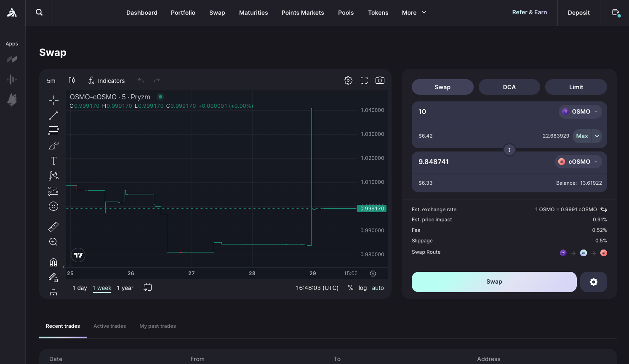Open the Refer & Earn link
This screenshot has width=629, height=364.
[x=530, y=13]
